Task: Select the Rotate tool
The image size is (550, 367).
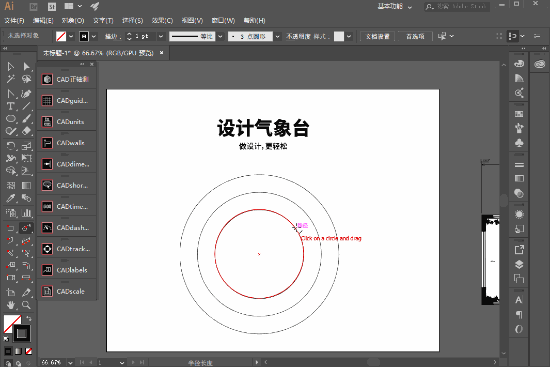Action: point(11,145)
